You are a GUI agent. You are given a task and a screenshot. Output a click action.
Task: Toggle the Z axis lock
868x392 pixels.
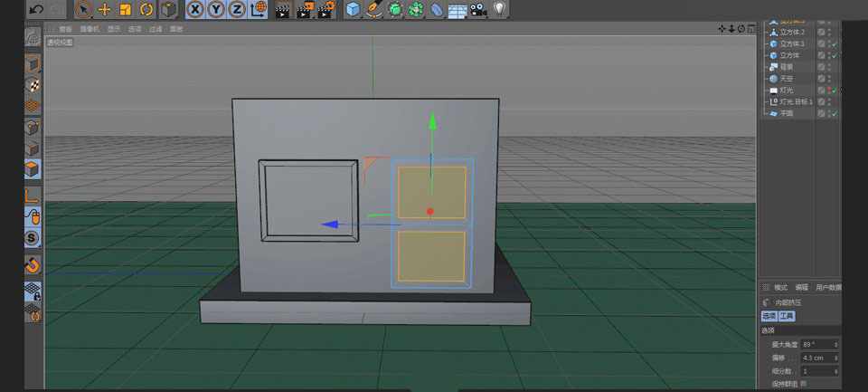(x=237, y=10)
